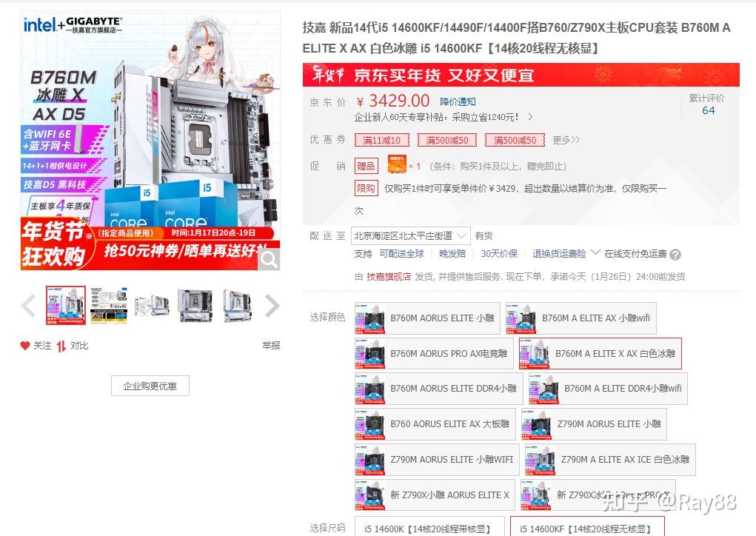Click the right arrow of the thumbnail carousel
The image size is (756, 536).
(x=272, y=305)
